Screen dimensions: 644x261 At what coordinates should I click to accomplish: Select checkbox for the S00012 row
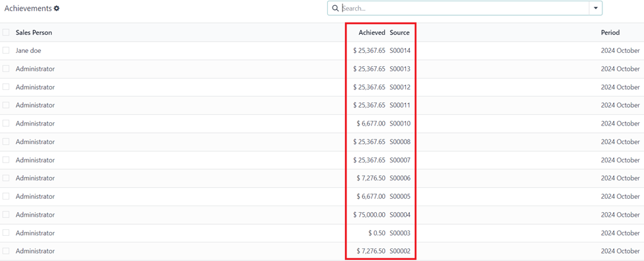click(x=6, y=87)
